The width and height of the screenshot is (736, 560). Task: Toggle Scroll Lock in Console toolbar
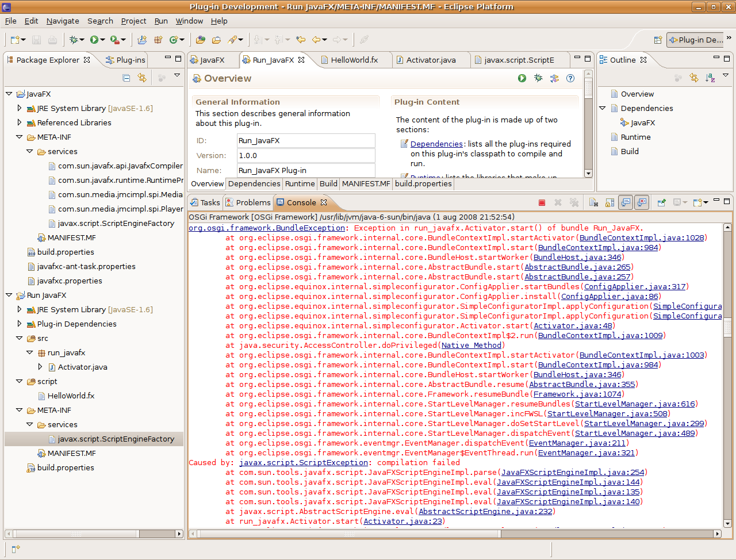pos(609,202)
